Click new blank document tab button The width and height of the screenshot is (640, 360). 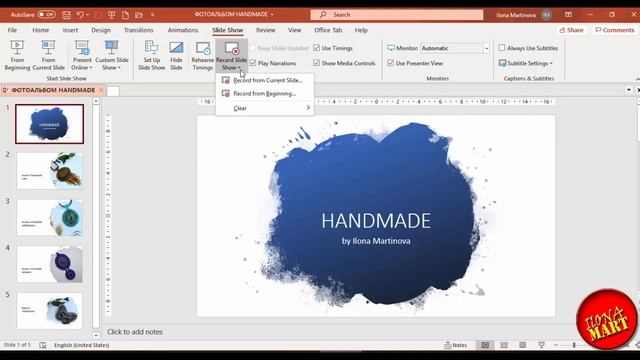113,91
